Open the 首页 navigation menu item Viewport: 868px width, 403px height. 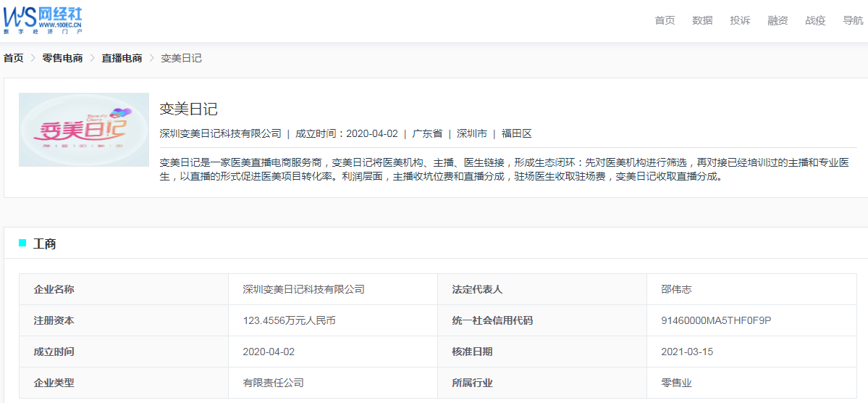click(665, 20)
